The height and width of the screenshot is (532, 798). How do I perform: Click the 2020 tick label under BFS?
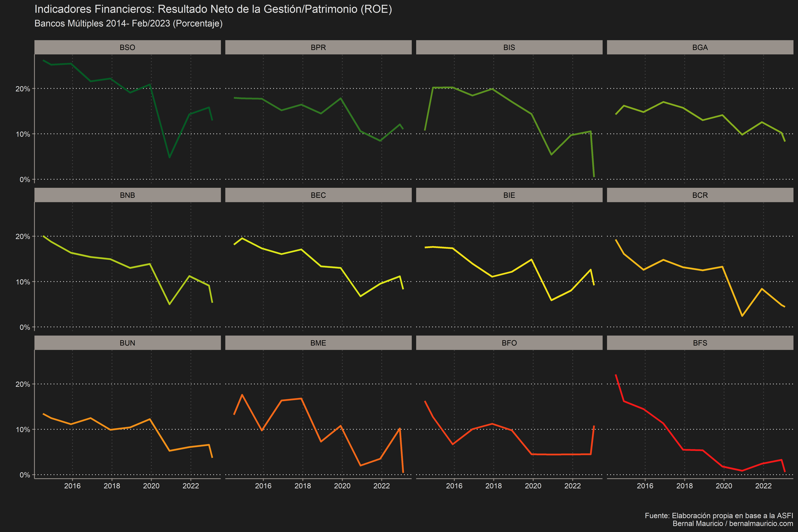[724, 486]
